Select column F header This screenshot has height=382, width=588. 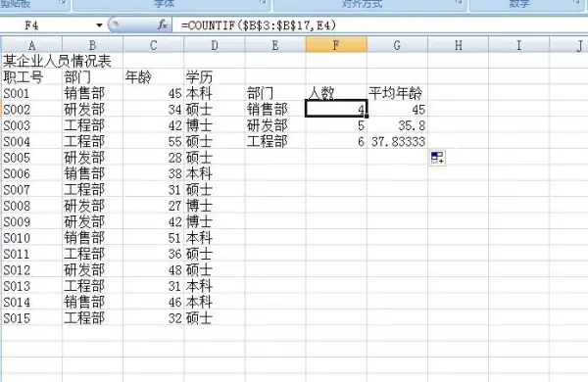click(x=336, y=45)
